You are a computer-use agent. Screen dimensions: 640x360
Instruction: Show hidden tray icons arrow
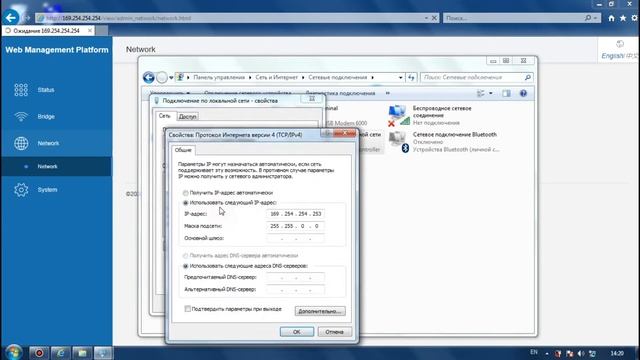pos(547,353)
